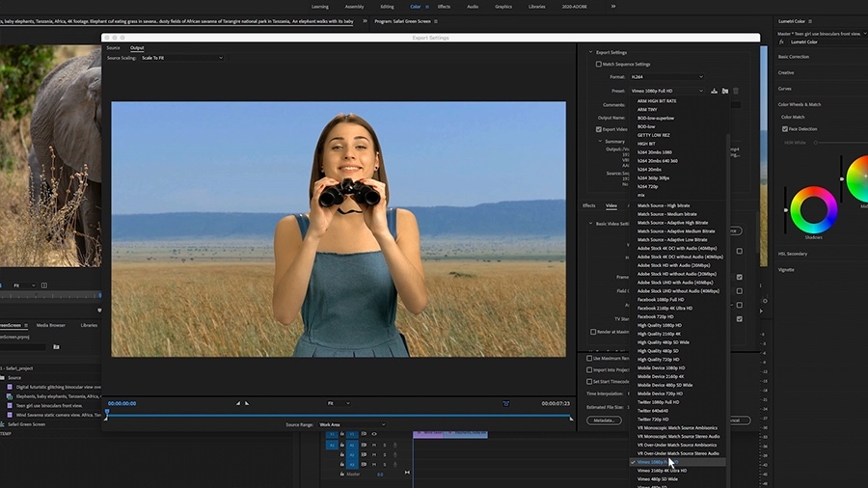Click the Import Preset folder icon
This screenshot has width=868, height=488.
(x=725, y=91)
